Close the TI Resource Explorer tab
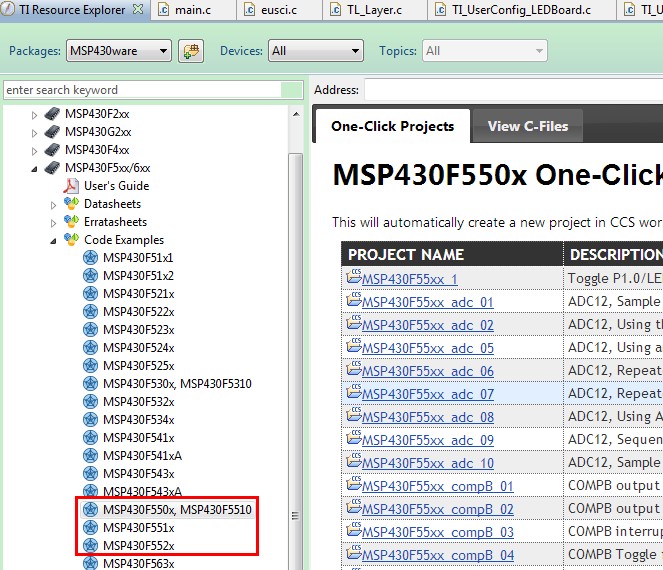 coord(138,9)
